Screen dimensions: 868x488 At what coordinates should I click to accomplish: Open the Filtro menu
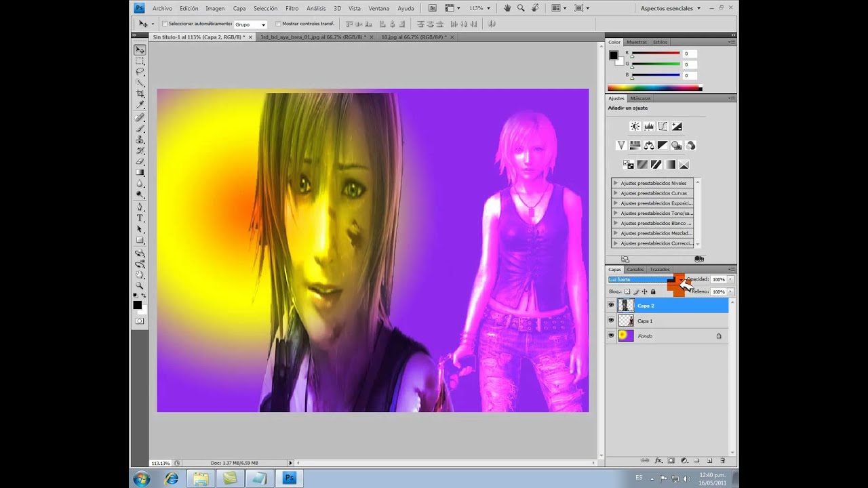[292, 8]
